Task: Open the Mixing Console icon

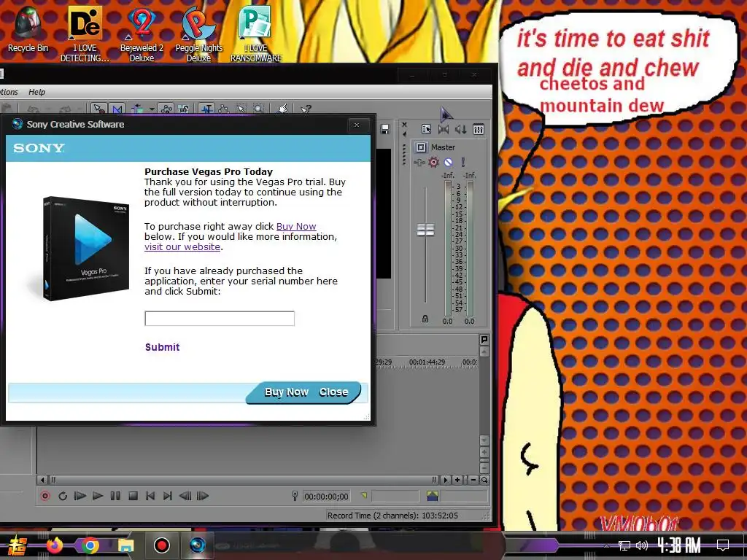Action: [479, 129]
